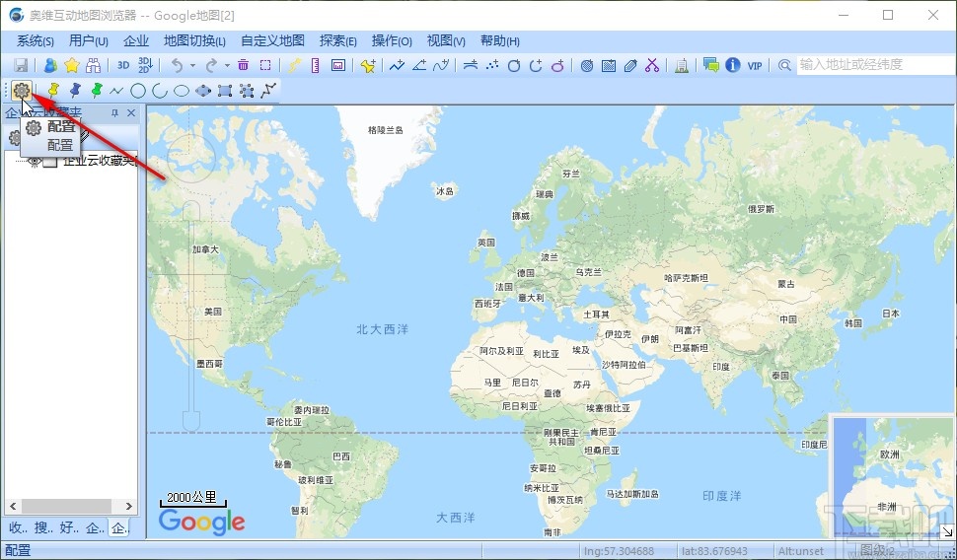
Task: Select the add curve tool
Action: pos(441,65)
